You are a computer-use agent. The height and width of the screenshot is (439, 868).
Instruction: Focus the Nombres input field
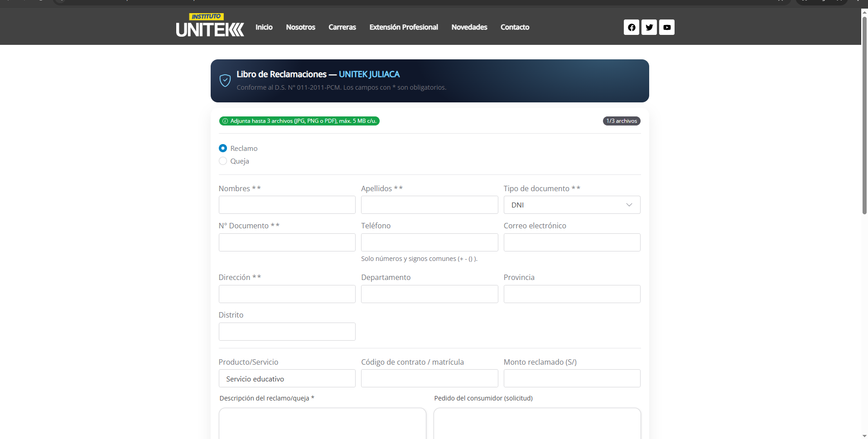(287, 205)
